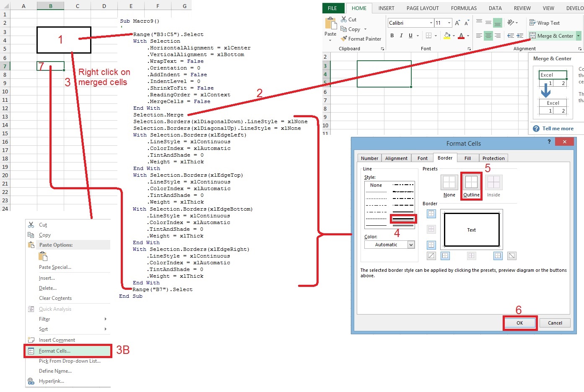The height and width of the screenshot is (392, 584).
Task: Click diagonal-up border button in Format Cells
Action: pyautogui.click(x=431, y=255)
